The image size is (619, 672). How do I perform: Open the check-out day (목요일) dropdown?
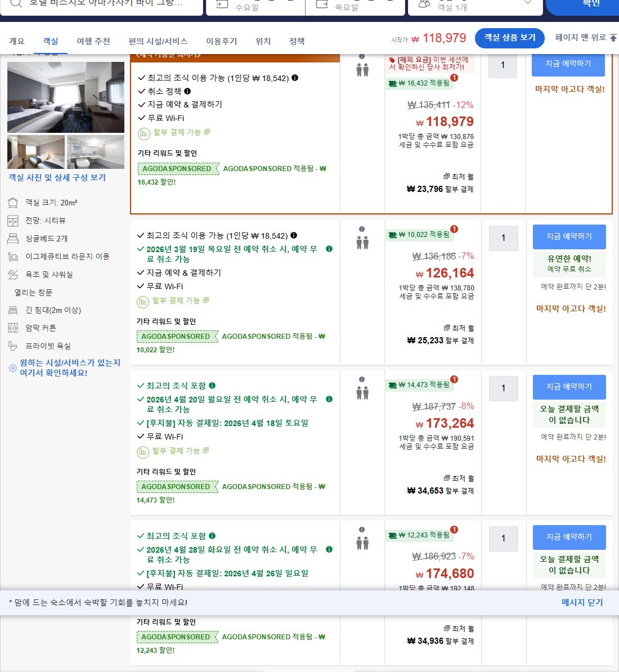click(x=355, y=8)
